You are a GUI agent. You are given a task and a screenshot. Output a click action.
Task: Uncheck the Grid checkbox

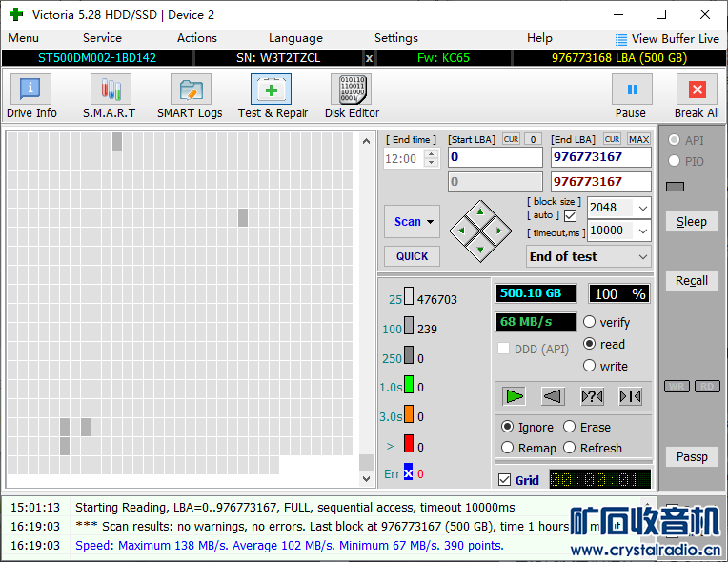click(x=504, y=480)
